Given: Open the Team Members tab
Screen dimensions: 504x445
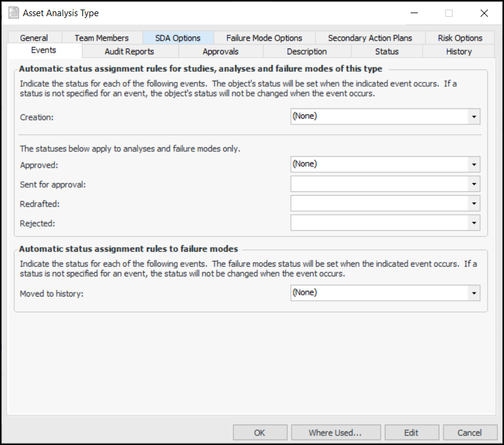Looking at the screenshot, I should pyautogui.click(x=102, y=38).
